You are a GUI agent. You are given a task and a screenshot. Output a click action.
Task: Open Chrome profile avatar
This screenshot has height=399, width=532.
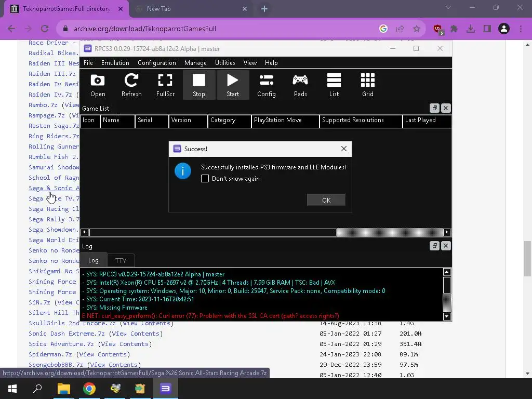tap(504, 29)
